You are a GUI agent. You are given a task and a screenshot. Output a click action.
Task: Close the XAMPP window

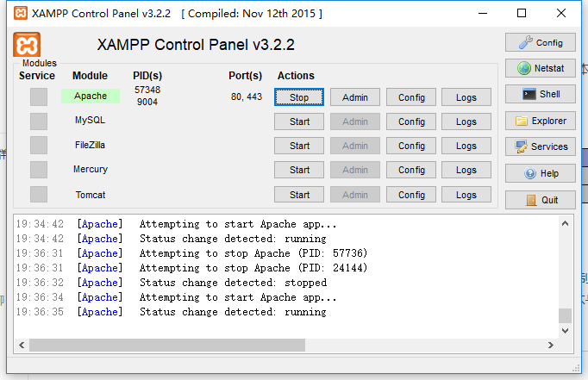561,13
